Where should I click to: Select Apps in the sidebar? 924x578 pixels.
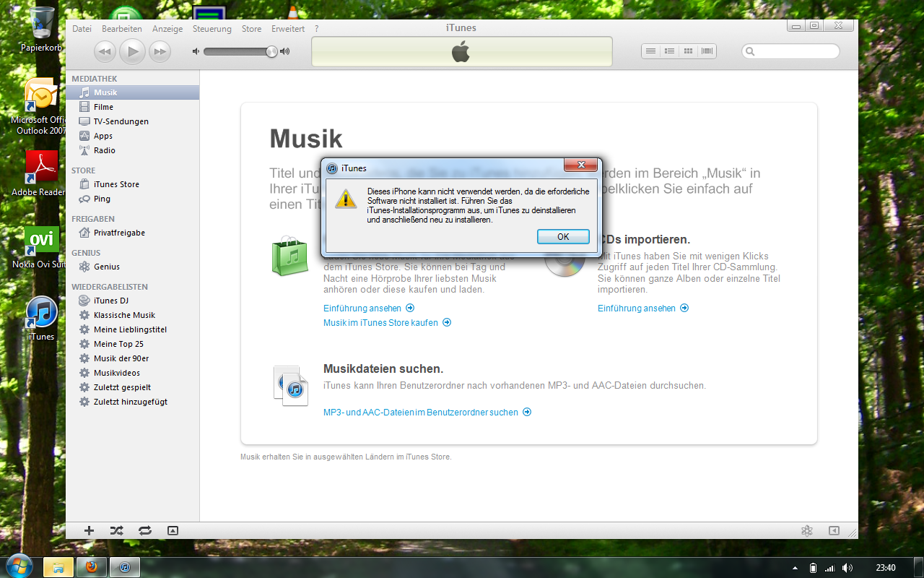click(x=133, y=136)
